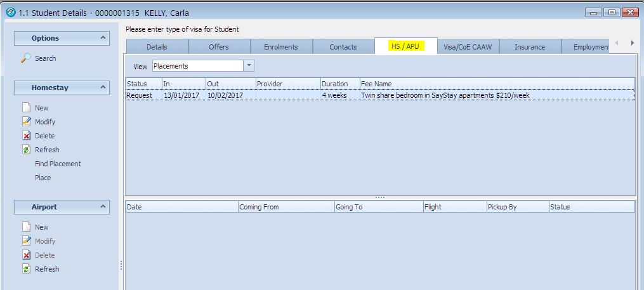Screen dimensions: 644x290
Task: Click the Homestay Refresh icon
Action: point(26,150)
